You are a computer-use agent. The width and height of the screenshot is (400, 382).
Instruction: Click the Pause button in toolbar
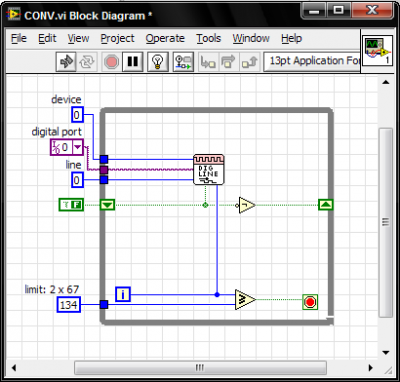tap(133, 62)
